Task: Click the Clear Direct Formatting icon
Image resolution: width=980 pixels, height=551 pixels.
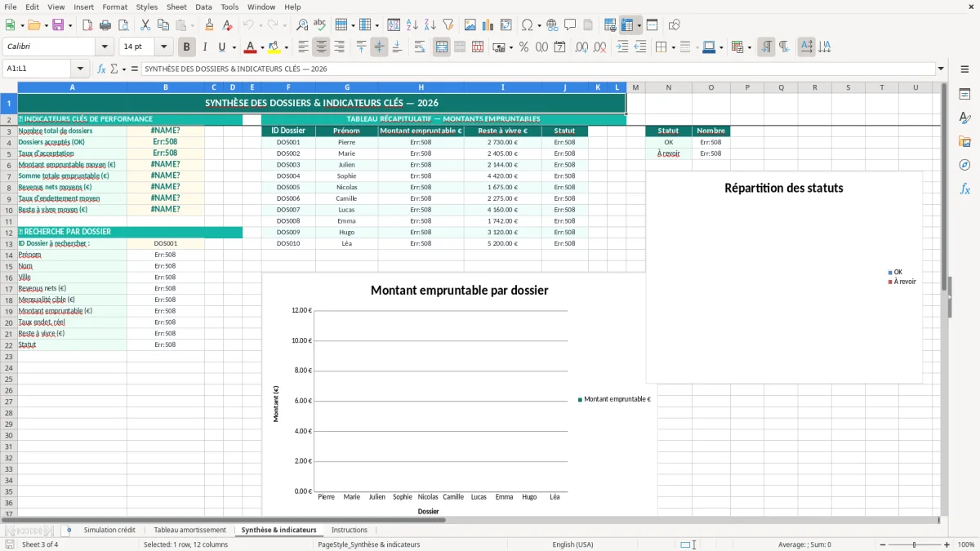Action: 227,25
